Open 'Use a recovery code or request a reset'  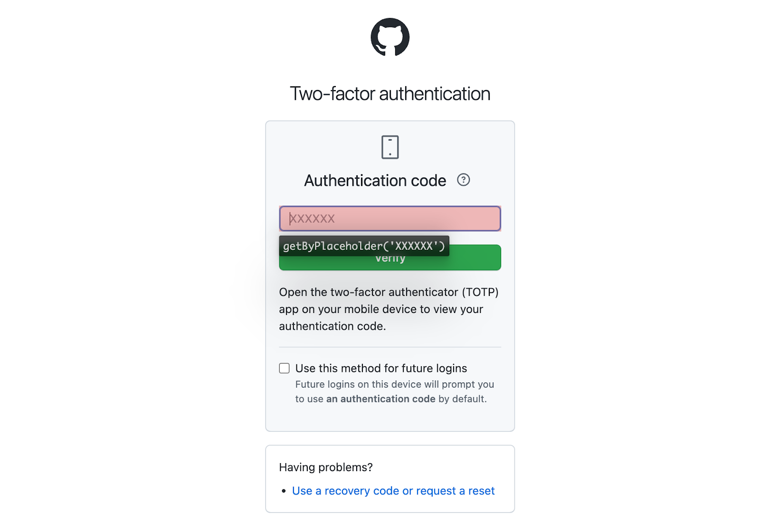[393, 491]
